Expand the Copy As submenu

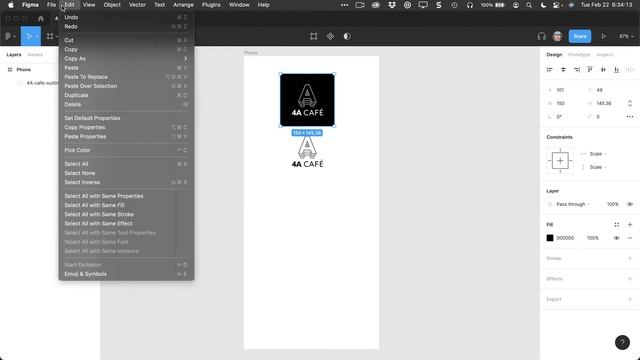[126, 59]
